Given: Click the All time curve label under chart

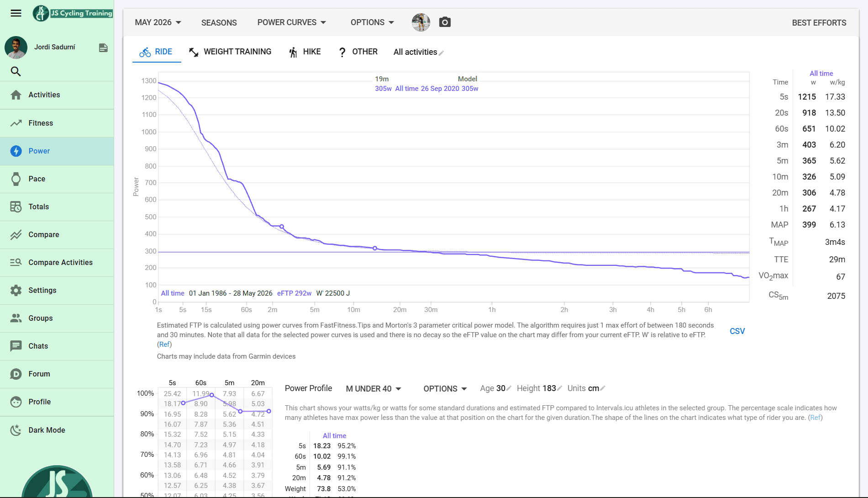Looking at the screenshot, I should (173, 293).
